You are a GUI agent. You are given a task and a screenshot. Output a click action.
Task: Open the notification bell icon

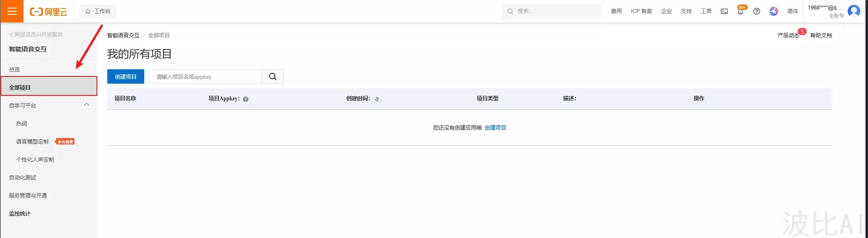click(740, 11)
